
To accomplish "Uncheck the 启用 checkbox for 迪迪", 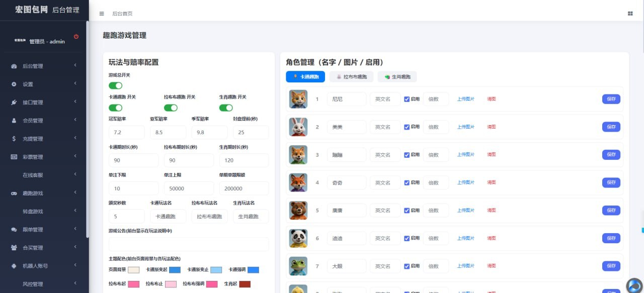I will coord(407,238).
